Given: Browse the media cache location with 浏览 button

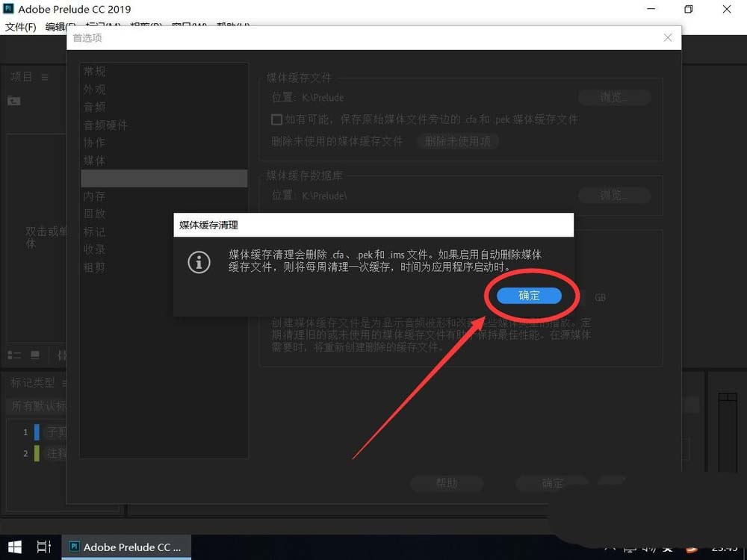Looking at the screenshot, I should click(x=614, y=97).
